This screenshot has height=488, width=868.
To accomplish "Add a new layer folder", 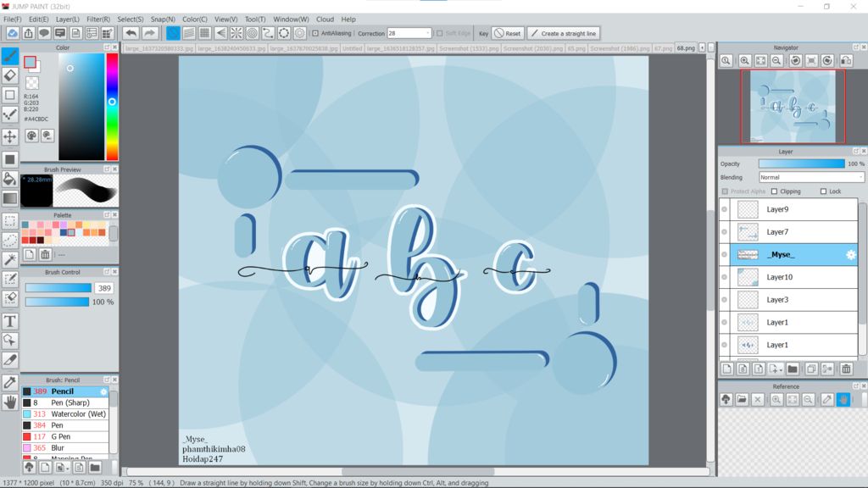I will (x=793, y=369).
